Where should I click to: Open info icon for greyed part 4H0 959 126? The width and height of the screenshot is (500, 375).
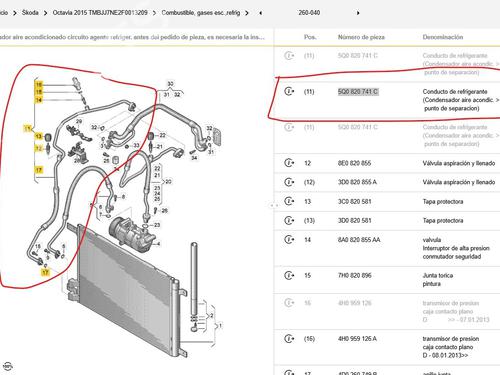[289, 303]
